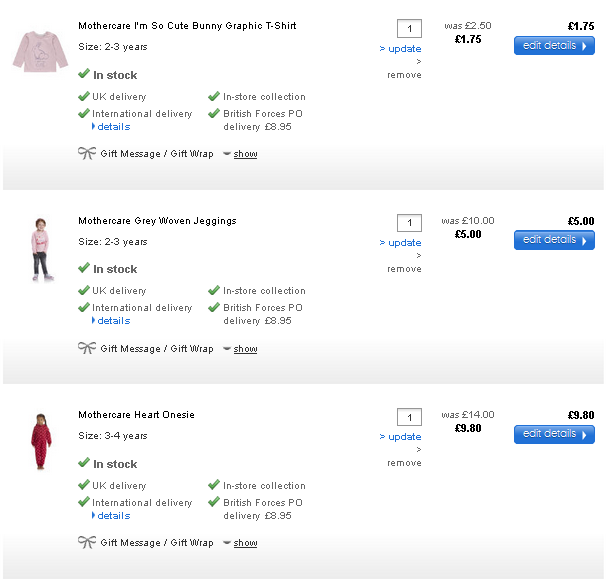The height and width of the screenshot is (579, 611).
Task: Click the gift bow icon for Heart Onesie
Action: click(x=87, y=543)
